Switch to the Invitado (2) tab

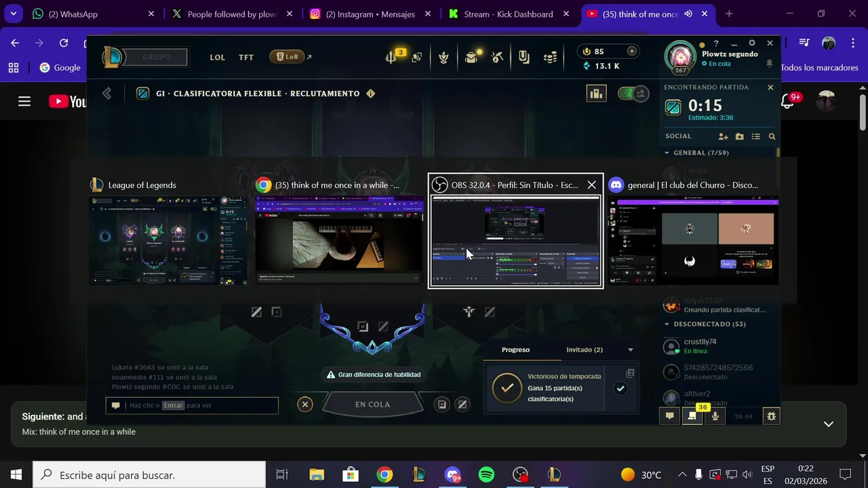pyautogui.click(x=585, y=350)
